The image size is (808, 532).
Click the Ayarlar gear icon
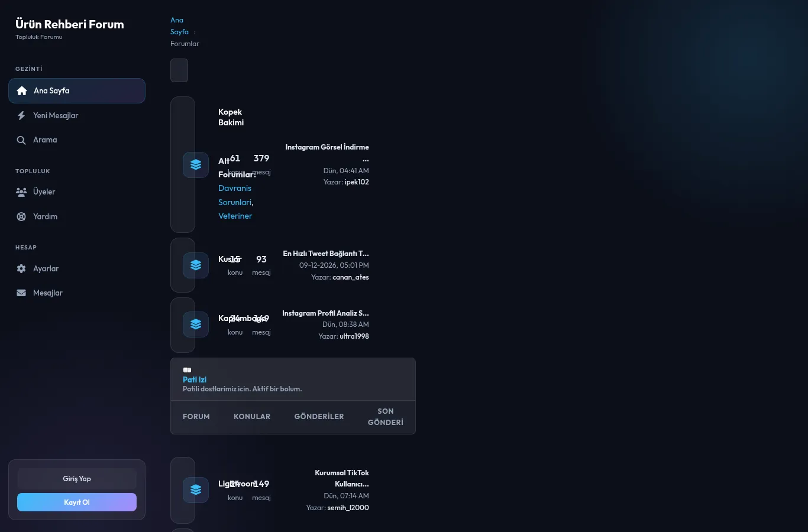point(21,269)
